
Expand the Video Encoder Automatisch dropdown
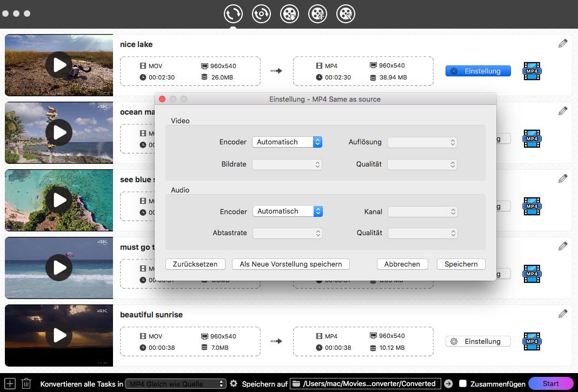pos(287,142)
